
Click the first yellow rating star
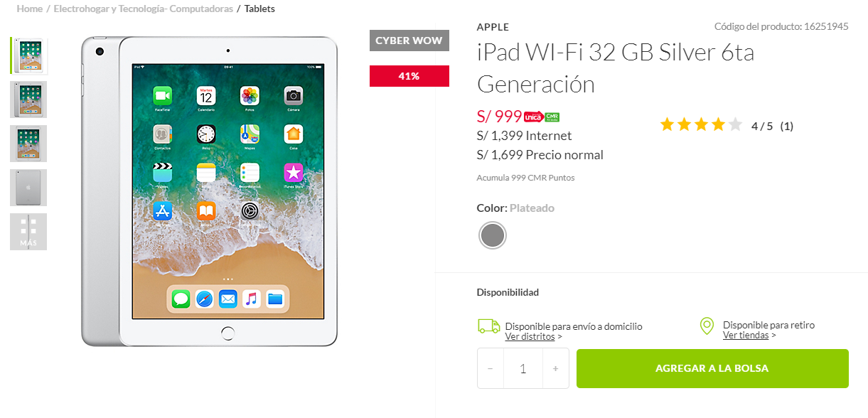667,125
